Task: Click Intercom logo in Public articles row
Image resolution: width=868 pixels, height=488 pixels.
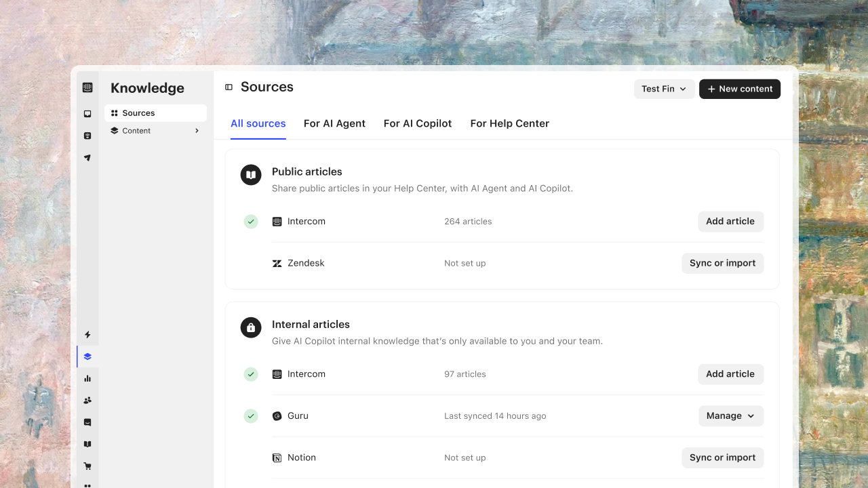Action: point(277,222)
